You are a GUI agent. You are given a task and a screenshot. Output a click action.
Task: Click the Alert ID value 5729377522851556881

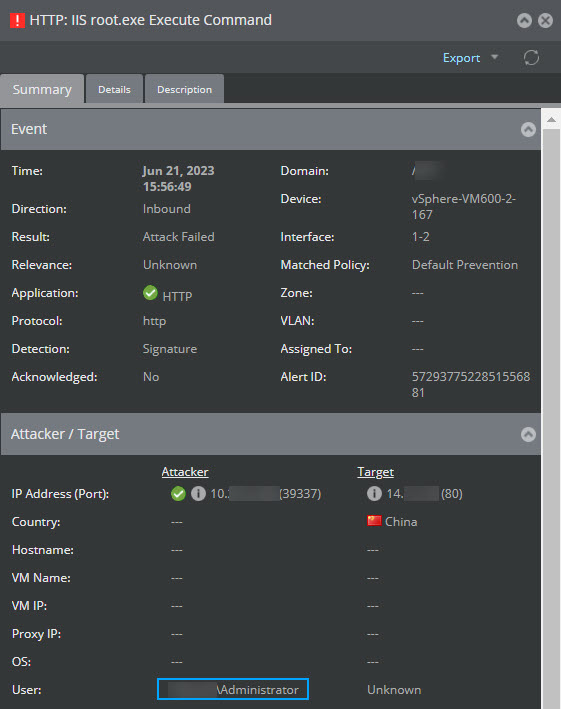click(x=471, y=384)
